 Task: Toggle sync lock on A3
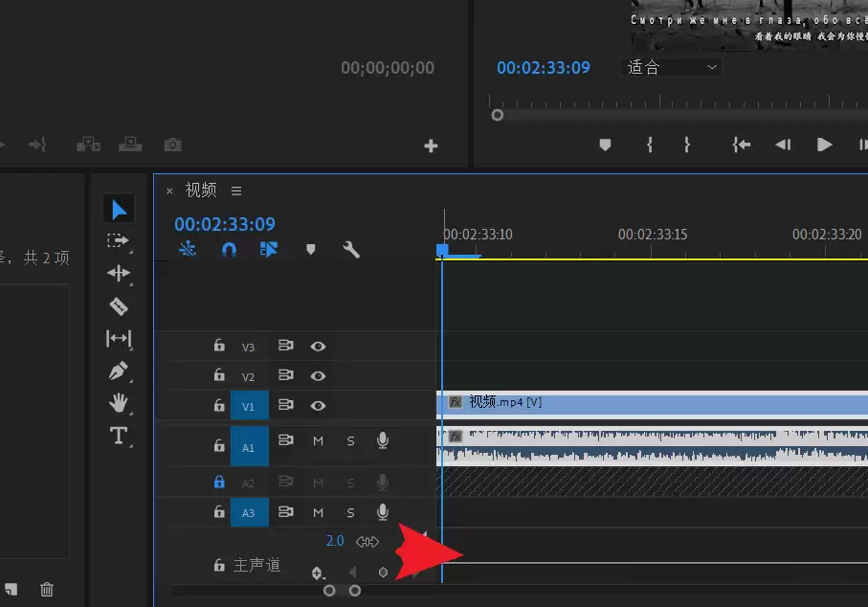pos(285,511)
